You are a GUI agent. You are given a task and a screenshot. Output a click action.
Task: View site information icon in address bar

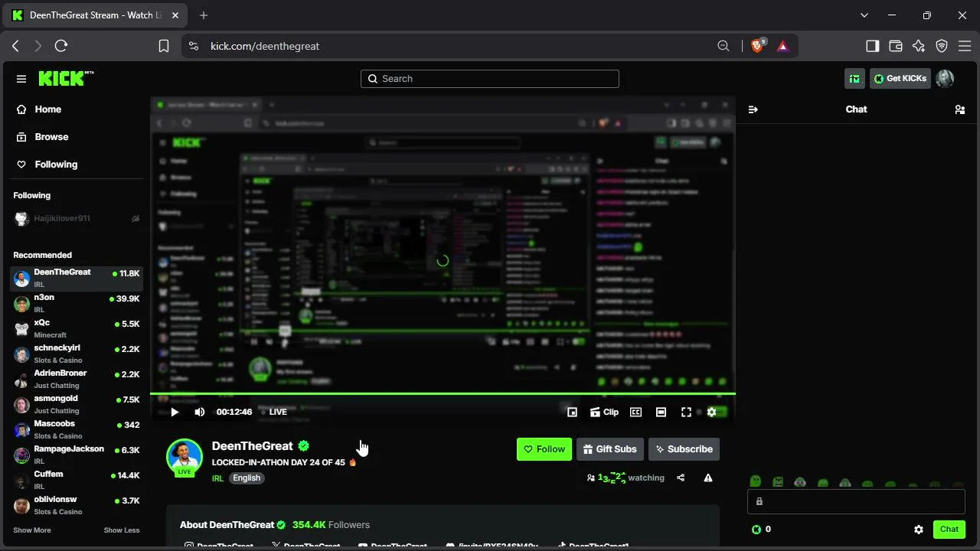193,46
